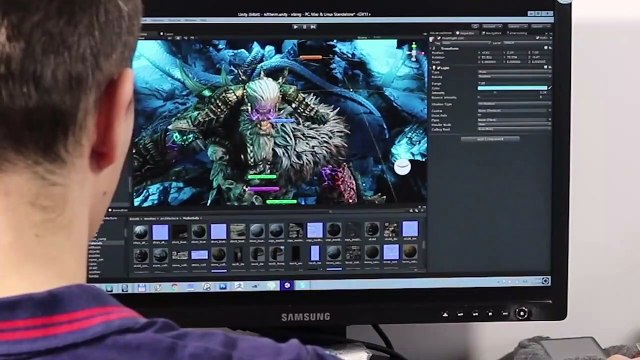
Task: Open the Culling Mask dropdown
Action: point(515,129)
